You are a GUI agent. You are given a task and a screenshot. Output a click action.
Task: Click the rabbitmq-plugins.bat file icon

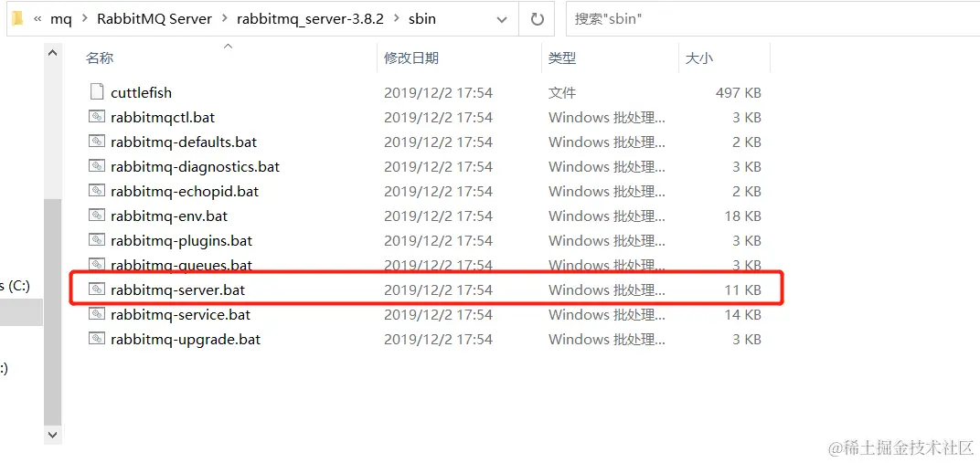96,240
